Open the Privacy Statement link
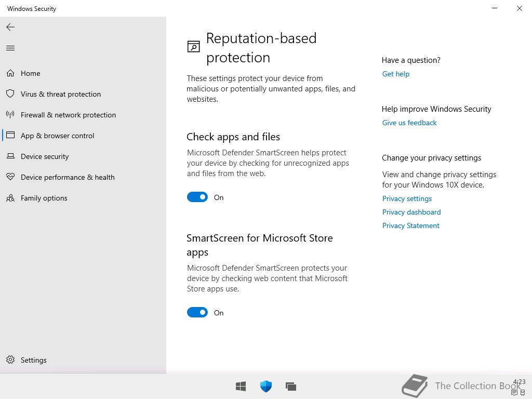This screenshot has width=532, height=399. point(410,225)
